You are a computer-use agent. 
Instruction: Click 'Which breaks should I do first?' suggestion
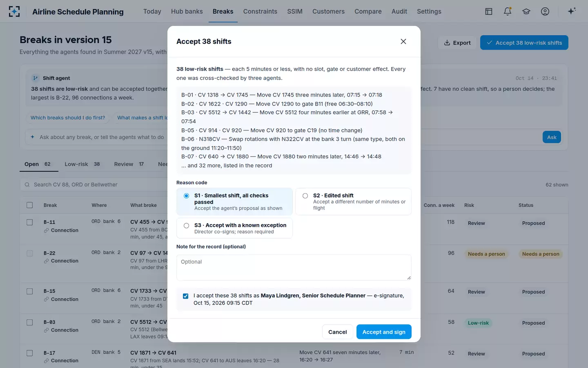(x=68, y=118)
